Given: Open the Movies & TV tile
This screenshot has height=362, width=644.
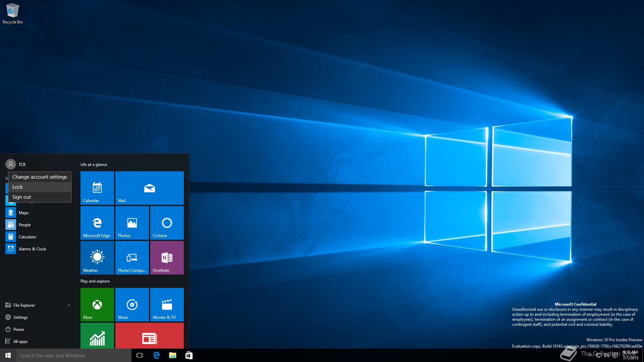Looking at the screenshot, I should pyautogui.click(x=167, y=305).
